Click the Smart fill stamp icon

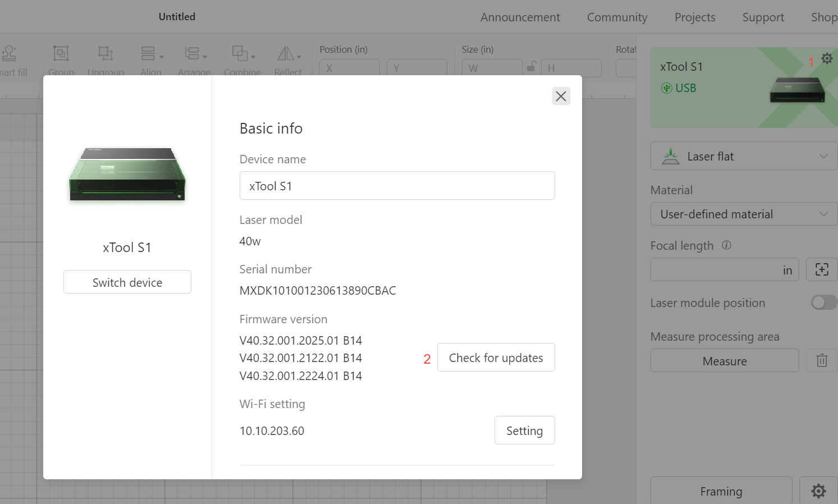tap(9, 53)
